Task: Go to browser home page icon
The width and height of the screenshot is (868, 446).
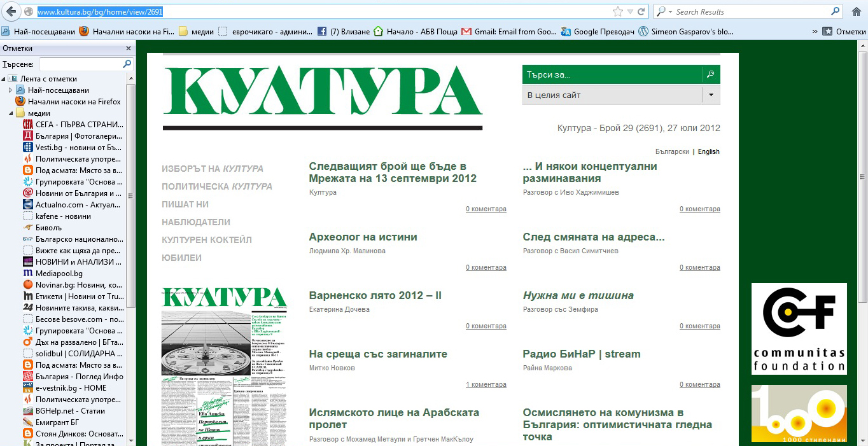Action: coord(856,11)
